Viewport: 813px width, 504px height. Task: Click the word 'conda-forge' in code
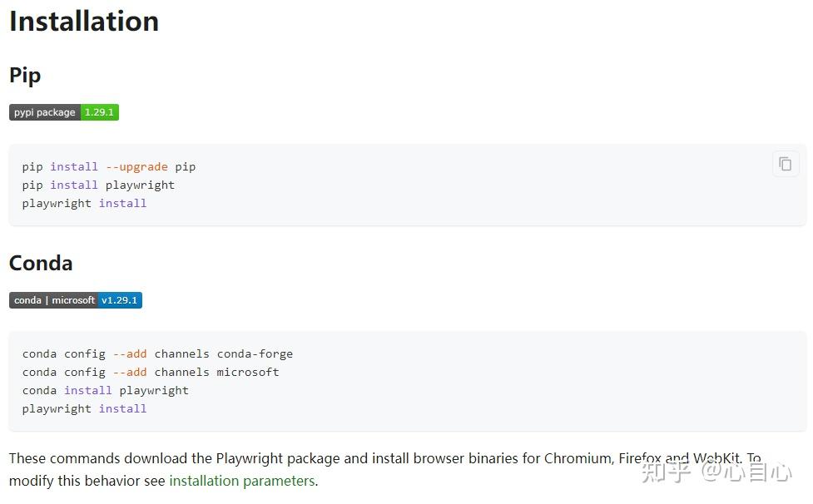pyautogui.click(x=255, y=353)
